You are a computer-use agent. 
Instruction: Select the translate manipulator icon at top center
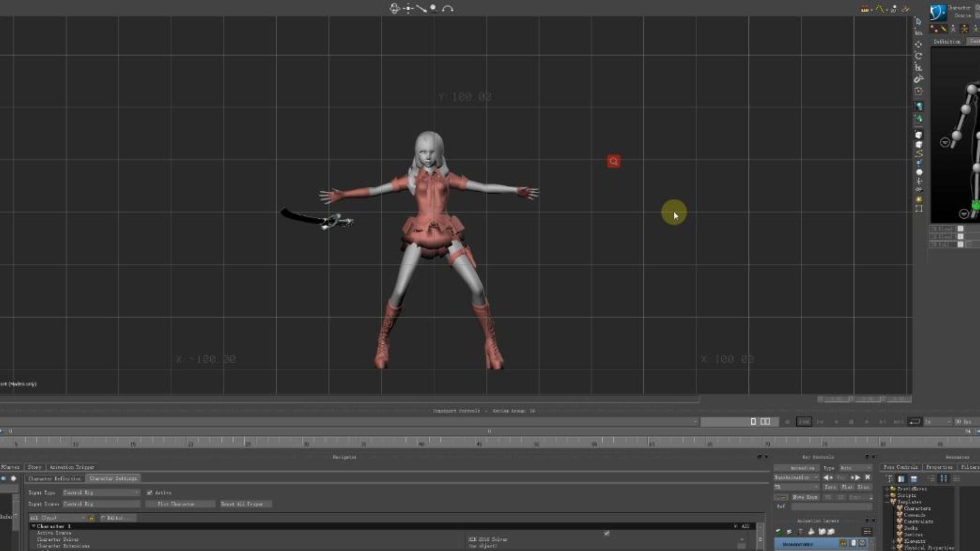pos(408,8)
